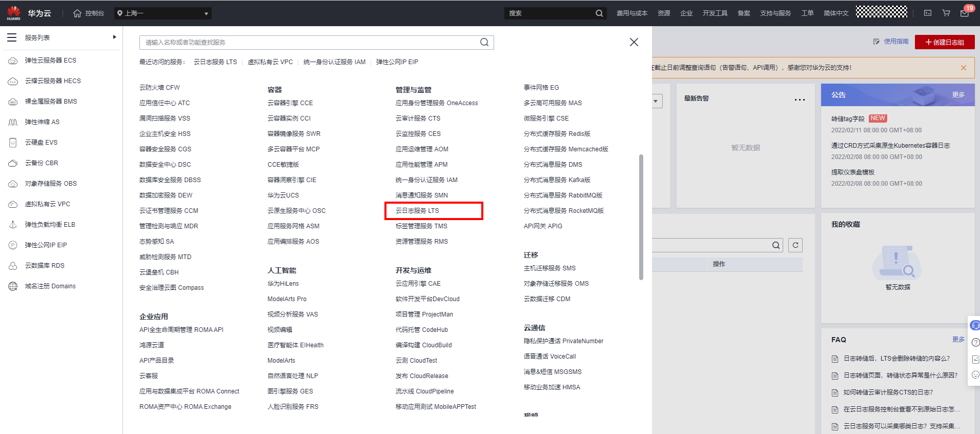The image size is (980, 434).
Task: Open the 简体中文 language menu
Action: pyautogui.click(x=835, y=13)
